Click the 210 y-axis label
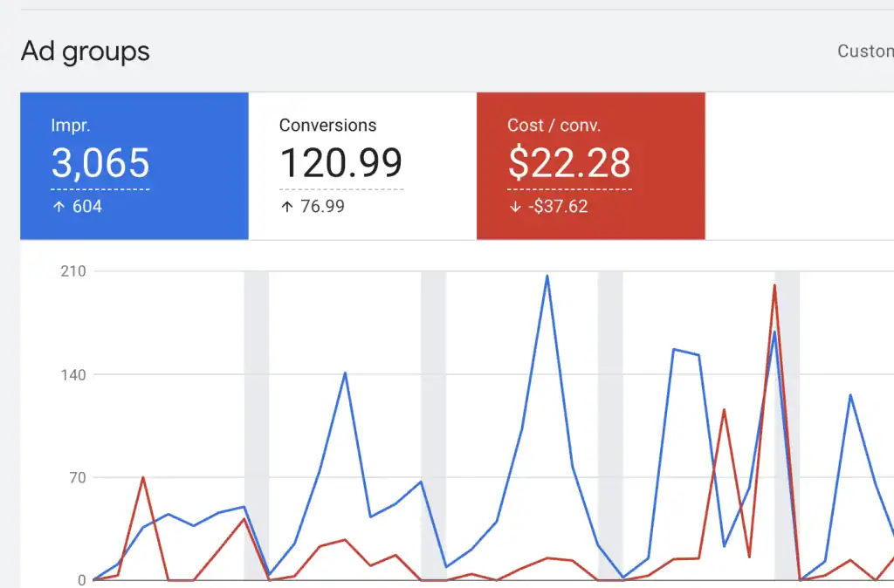The height and width of the screenshot is (588, 894). [73, 271]
